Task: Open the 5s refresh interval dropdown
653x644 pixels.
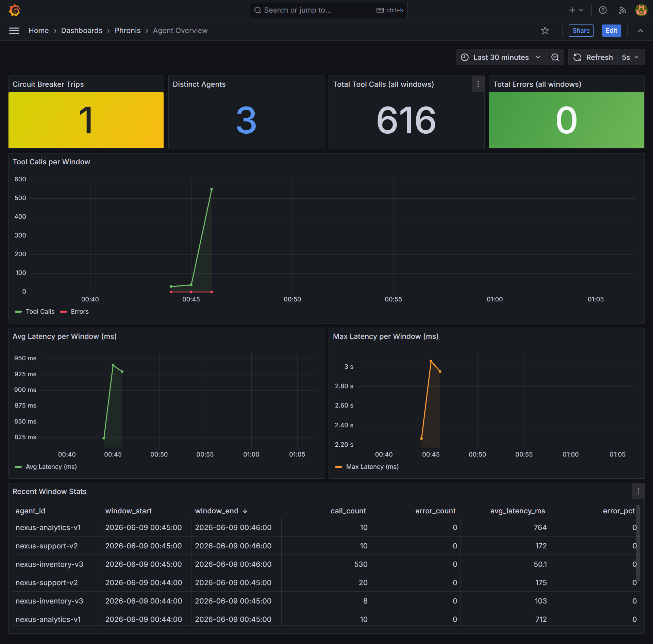Action: pos(631,57)
